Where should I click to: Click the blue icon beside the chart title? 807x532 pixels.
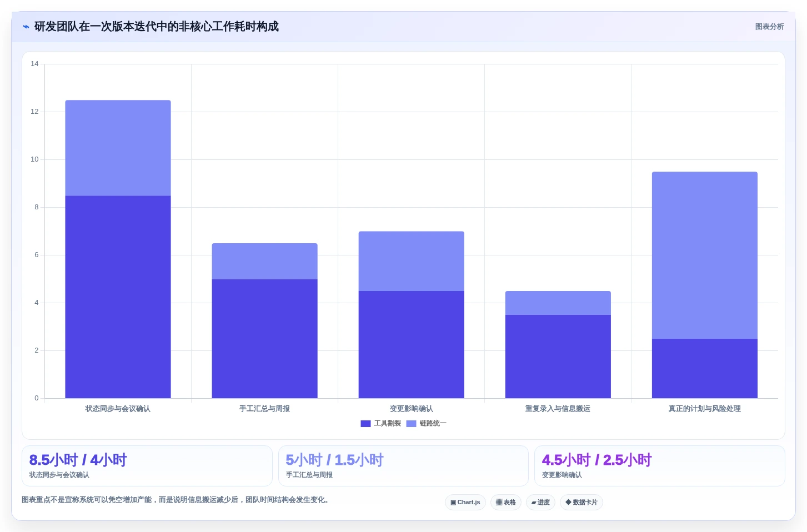click(x=26, y=27)
